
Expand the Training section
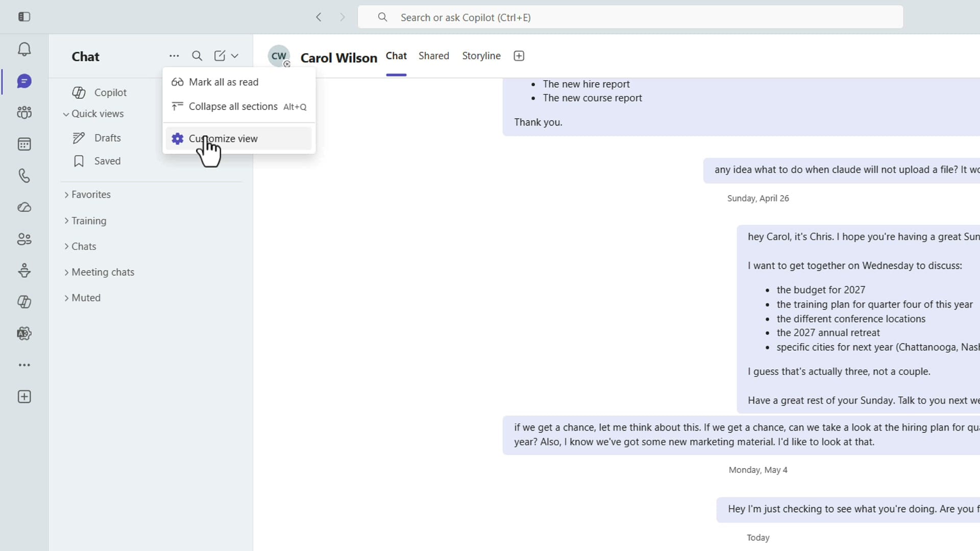(85, 221)
